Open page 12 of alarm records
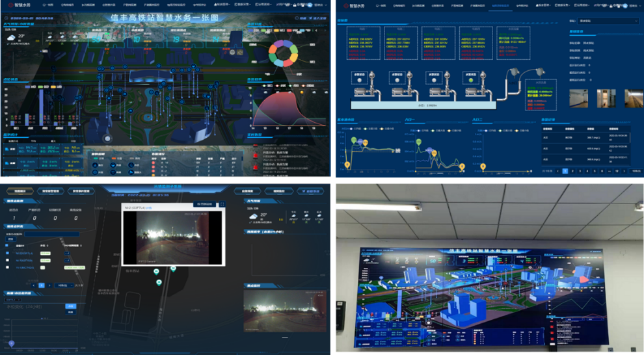 click(617, 171)
